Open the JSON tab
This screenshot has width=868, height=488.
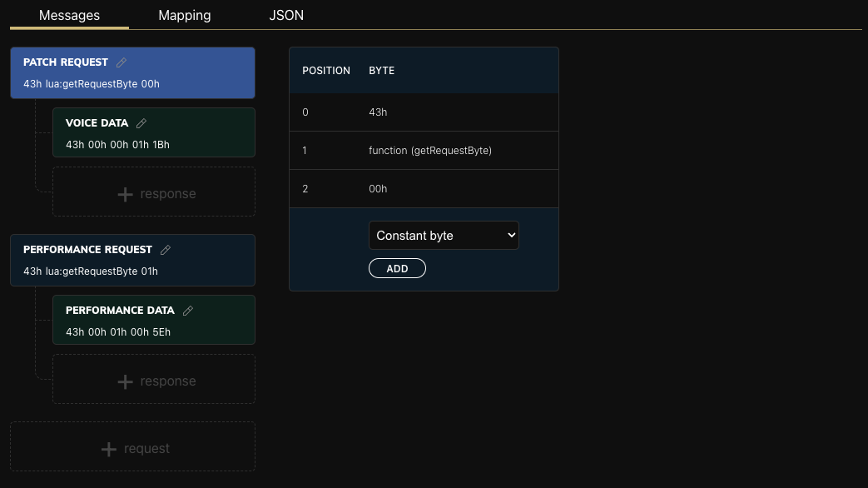[286, 15]
